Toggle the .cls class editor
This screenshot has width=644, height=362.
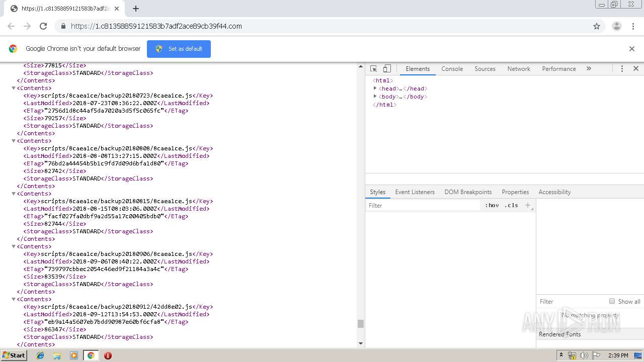[x=511, y=205]
